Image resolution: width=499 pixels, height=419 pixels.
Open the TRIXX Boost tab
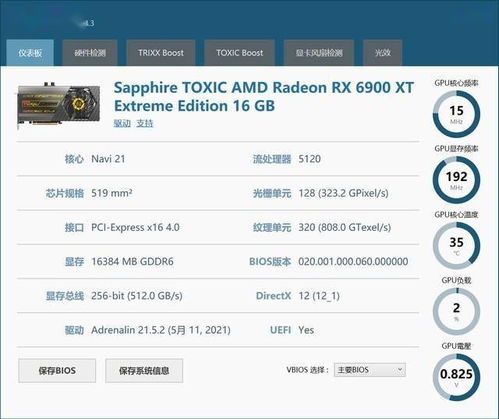[161, 53]
